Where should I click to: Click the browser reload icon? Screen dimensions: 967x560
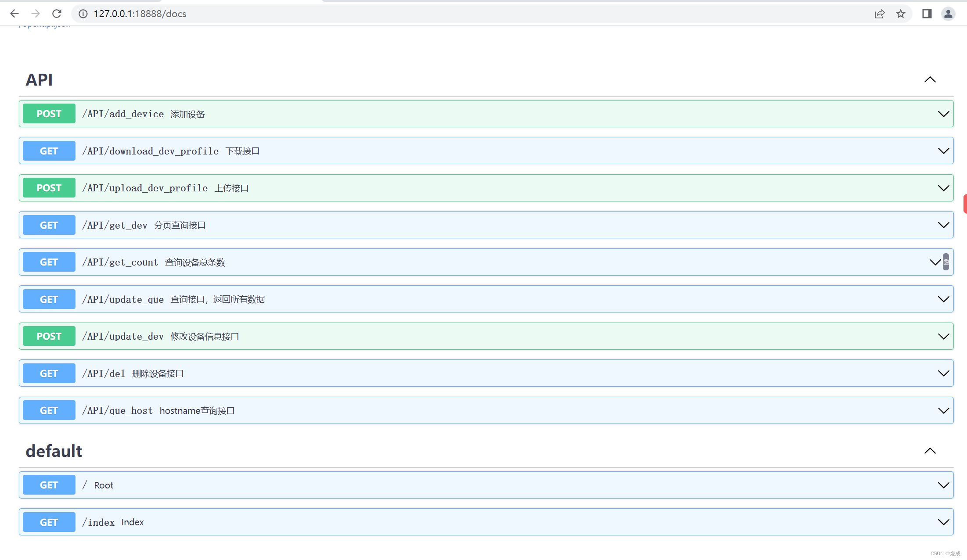(x=57, y=14)
